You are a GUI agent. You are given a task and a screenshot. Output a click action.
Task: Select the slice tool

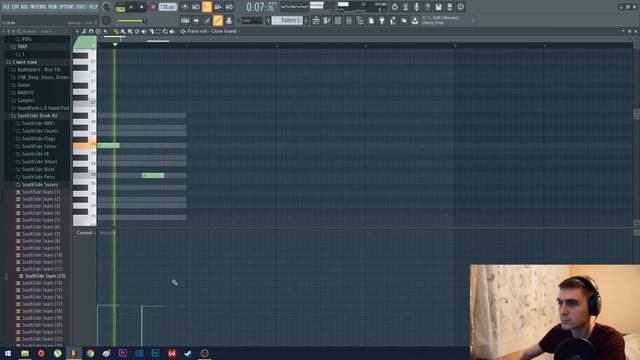[151, 31]
